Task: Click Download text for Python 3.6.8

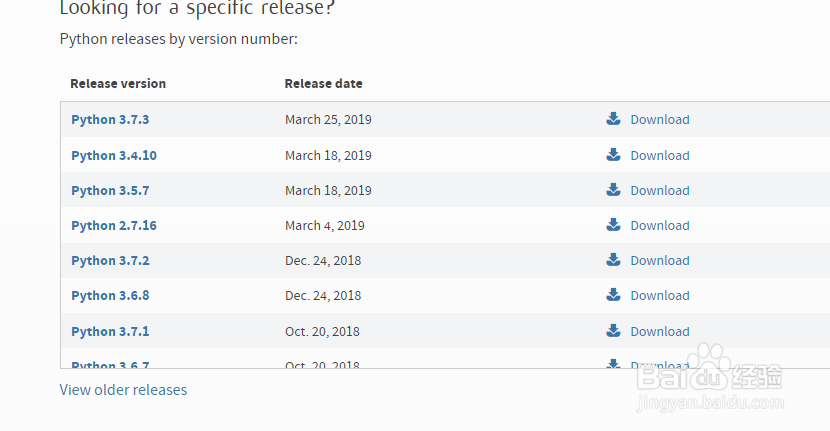Action: pyautogui.click(x=660, y=296)
